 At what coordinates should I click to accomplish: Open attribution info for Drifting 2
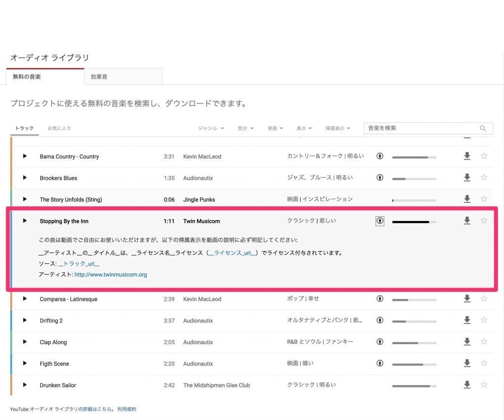pyautogui.click(x=379, y=320)
